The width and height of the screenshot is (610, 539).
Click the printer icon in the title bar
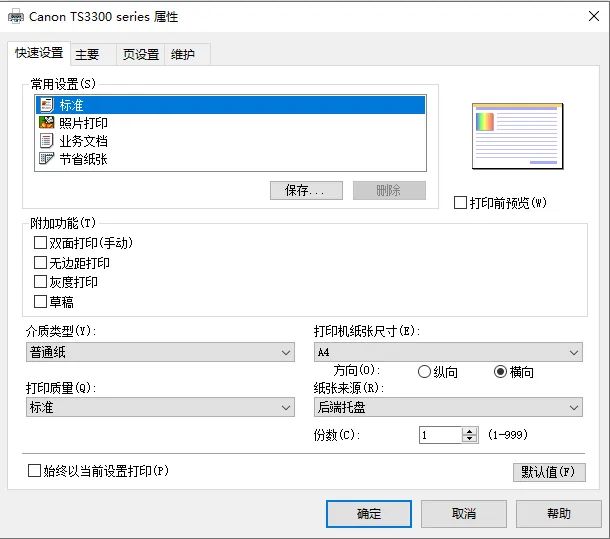[16, 17]
